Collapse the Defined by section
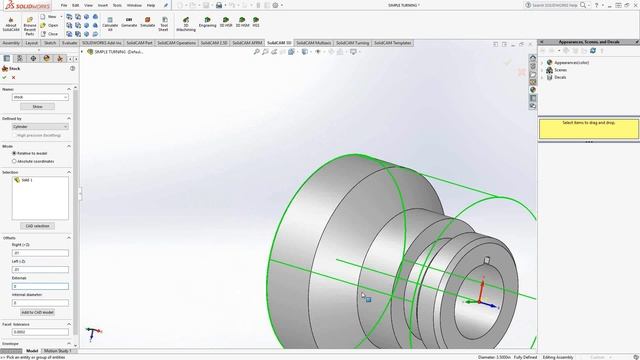This screenshot has width=640, height=360. pos(69,118)
